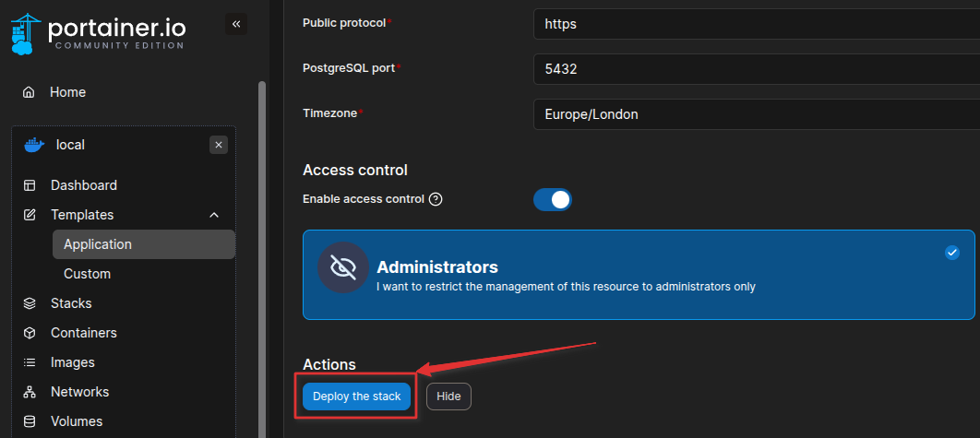Click the Public protocol field
The width and height of the screenshot is (980, 438).
point(757,24)
